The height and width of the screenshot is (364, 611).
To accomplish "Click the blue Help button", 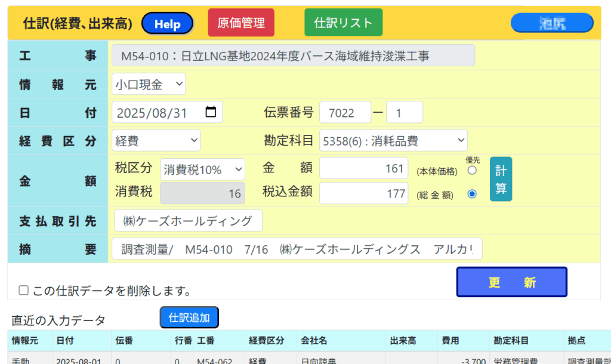I will coord(168,24).
